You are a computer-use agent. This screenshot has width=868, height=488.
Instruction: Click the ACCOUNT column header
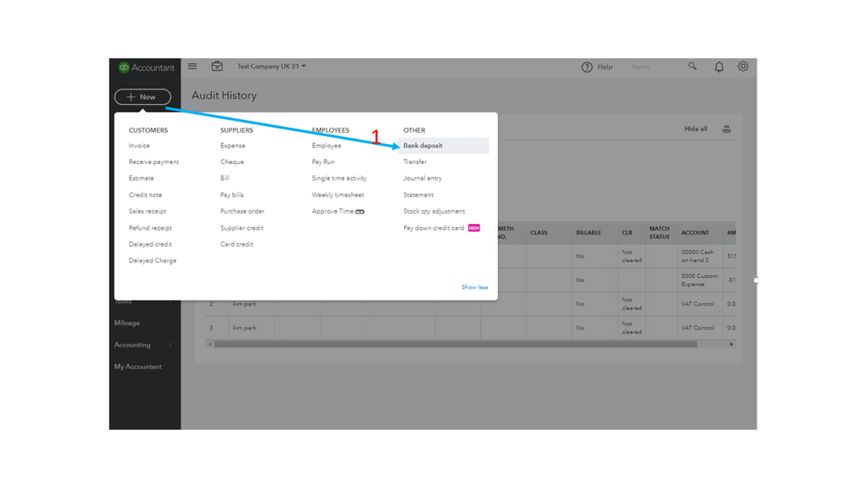click(695, 233)
